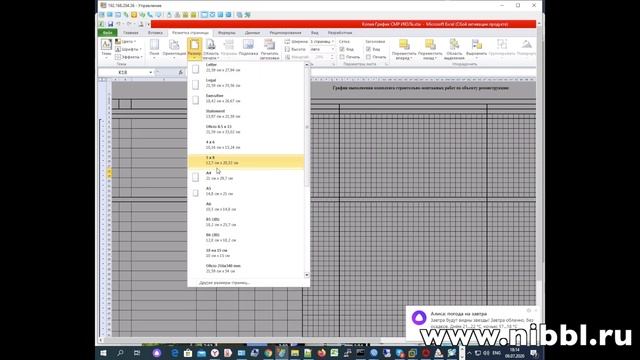Click the highlighted Size (Размер) button
Image resolution: width=640 pixels, height=360 pixels.
pos(195,49)
